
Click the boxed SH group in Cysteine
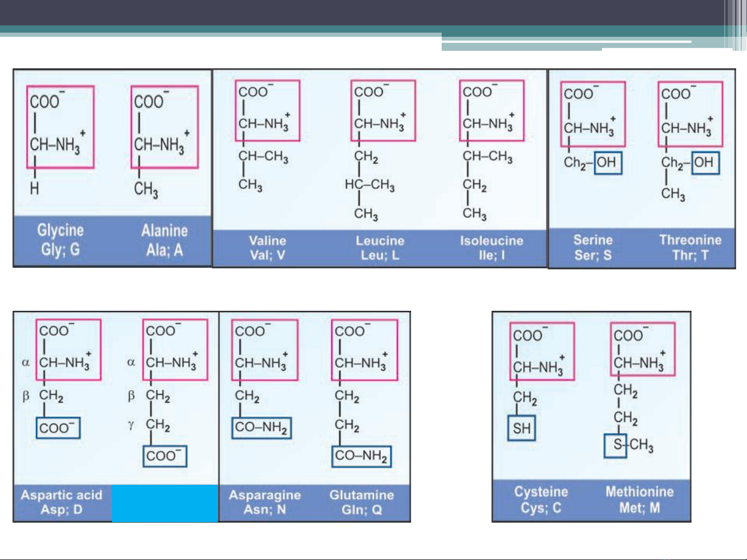click(x=522, y=428)
